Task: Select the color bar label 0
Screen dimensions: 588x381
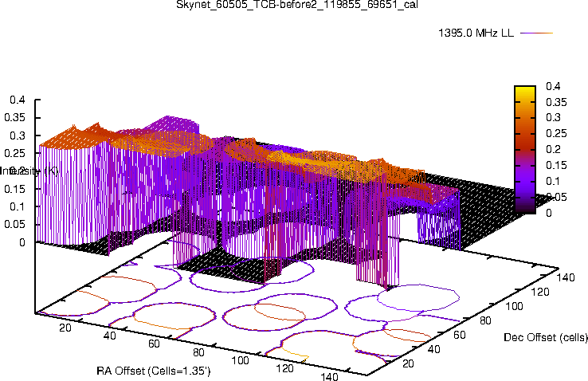Action: click(549, 213)
